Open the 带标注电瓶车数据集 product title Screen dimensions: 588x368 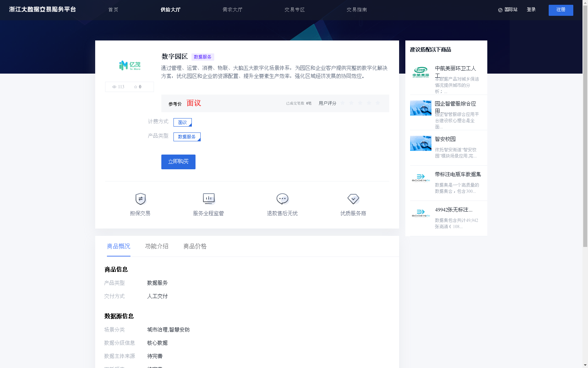458,174
